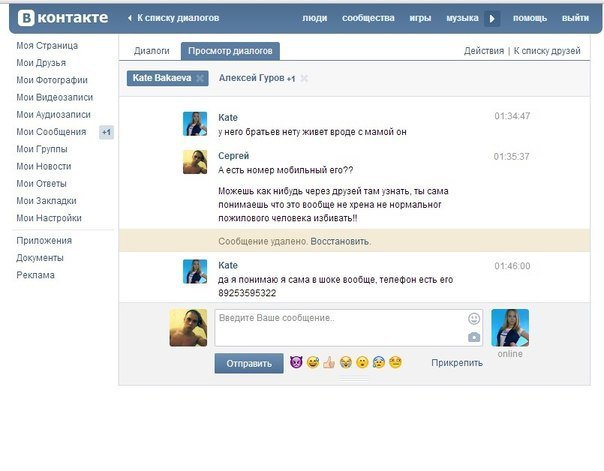604x471 pixels.
Task: Open Мои Новости in sidebar
Action: click(x=44, y=166)
